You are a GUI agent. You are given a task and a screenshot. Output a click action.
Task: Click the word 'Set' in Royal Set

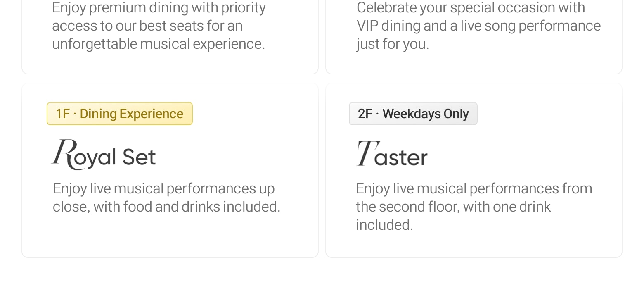click(x=139, y=157)
